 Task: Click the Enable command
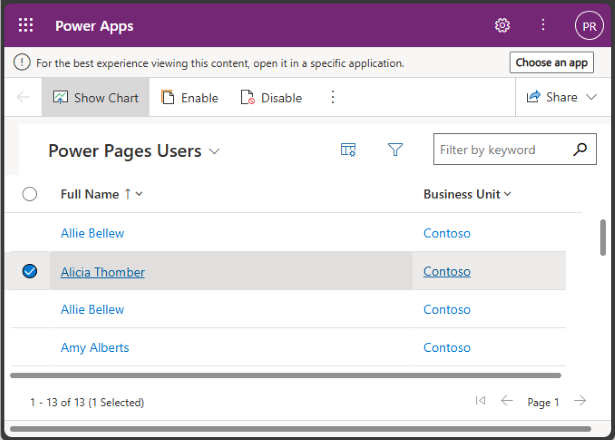point(189,97)
